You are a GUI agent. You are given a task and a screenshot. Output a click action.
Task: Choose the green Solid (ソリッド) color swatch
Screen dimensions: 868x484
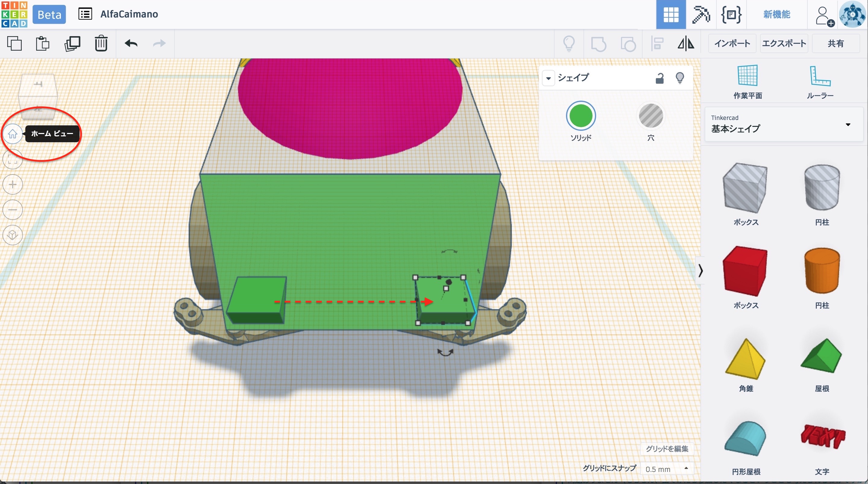(x=580, y=116)
